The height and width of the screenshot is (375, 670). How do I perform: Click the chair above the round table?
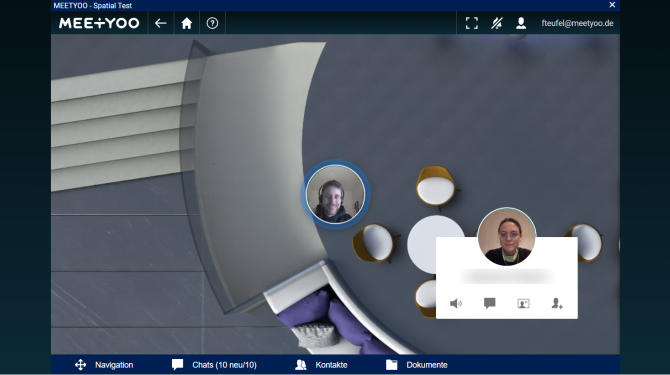(436, 187)
